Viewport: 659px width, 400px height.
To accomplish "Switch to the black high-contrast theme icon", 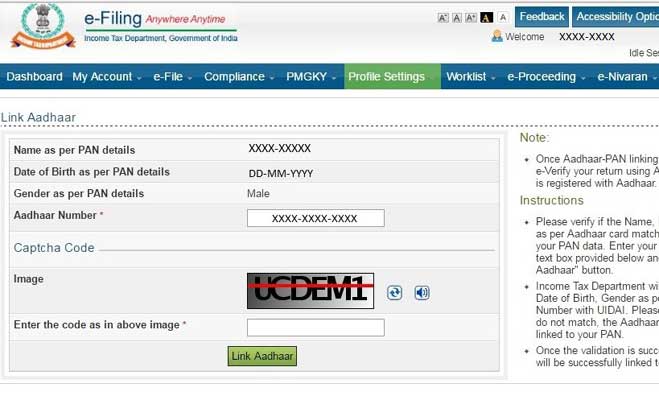I will [487, 18].
